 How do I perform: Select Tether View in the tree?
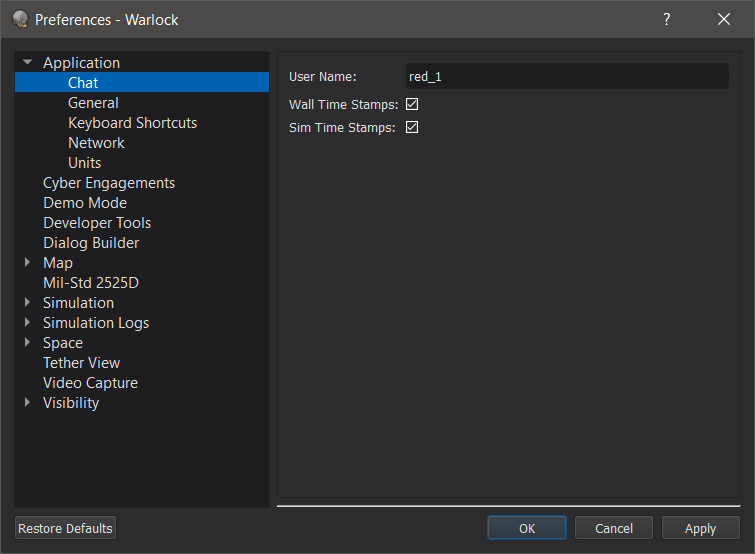pos(81,362)
